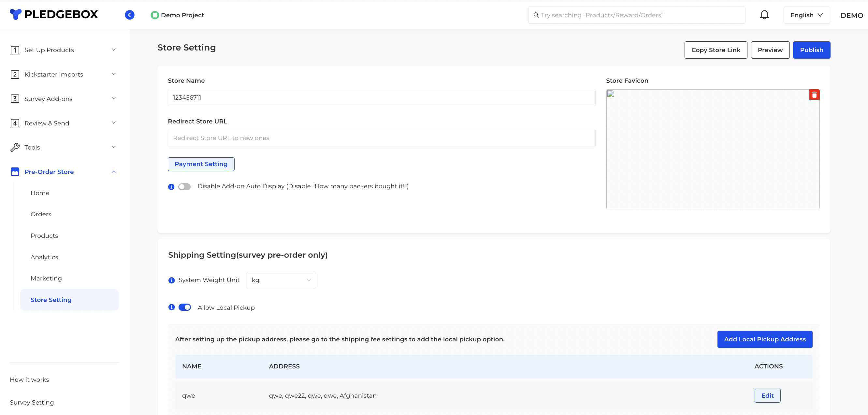This screenshot has height=415, width=868.
Task: Click Copy Store Link button
Action: coord(716,50)
